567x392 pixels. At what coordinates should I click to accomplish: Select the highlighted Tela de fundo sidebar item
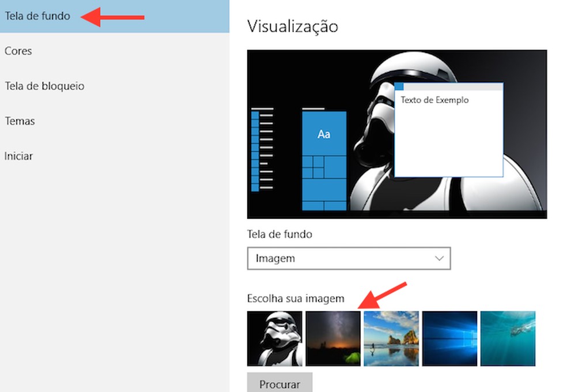pos(37,16)
